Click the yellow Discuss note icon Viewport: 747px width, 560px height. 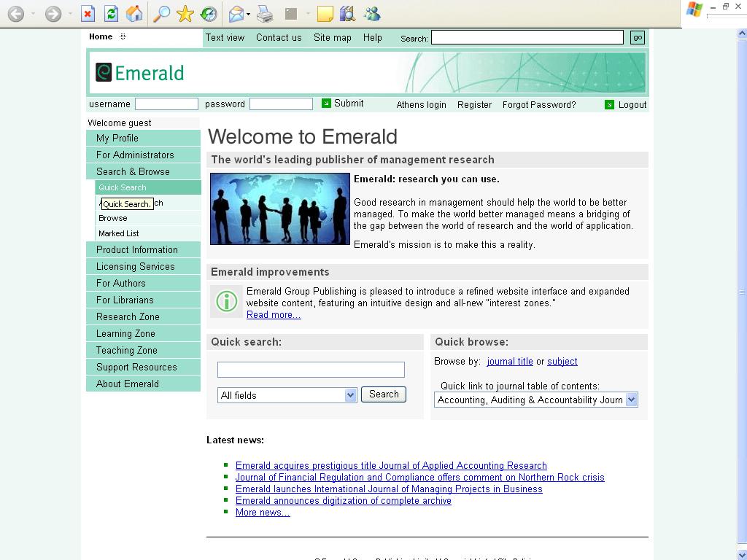pos(325,14)
